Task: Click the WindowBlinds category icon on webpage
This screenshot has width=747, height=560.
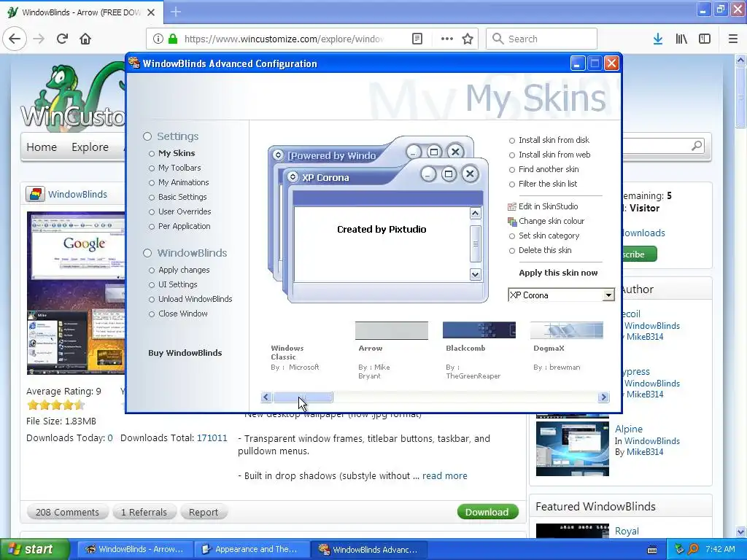Action: (35, 194)
